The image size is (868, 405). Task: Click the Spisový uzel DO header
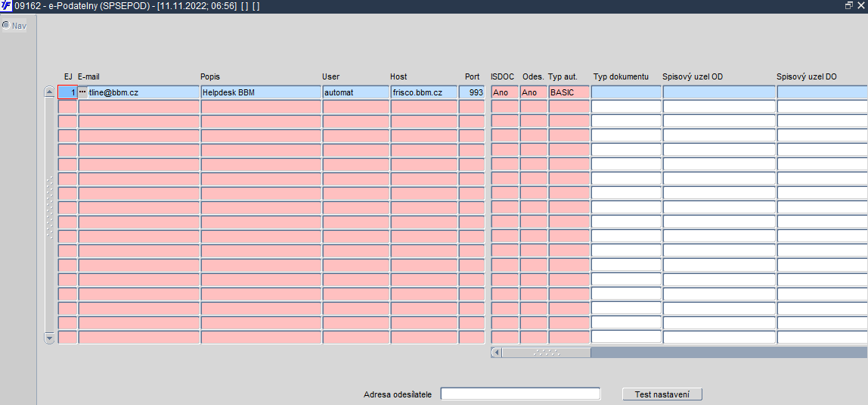click(x=807, y=76)
